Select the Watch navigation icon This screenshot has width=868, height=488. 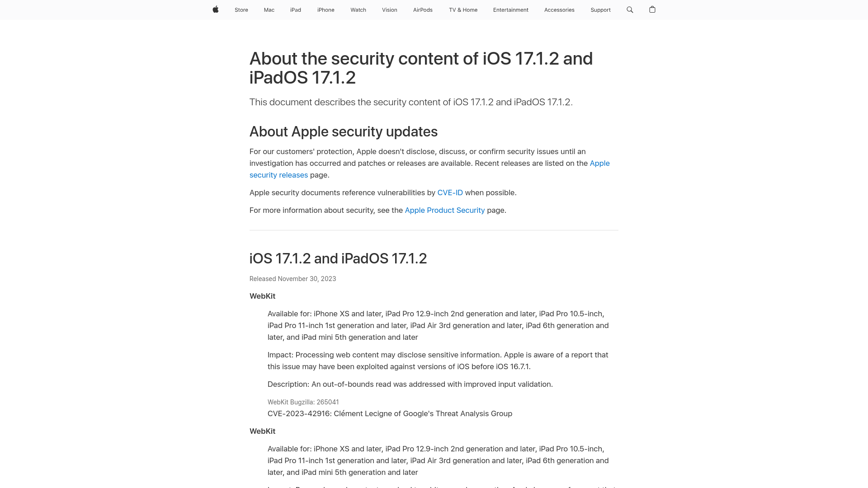[359, 9]
